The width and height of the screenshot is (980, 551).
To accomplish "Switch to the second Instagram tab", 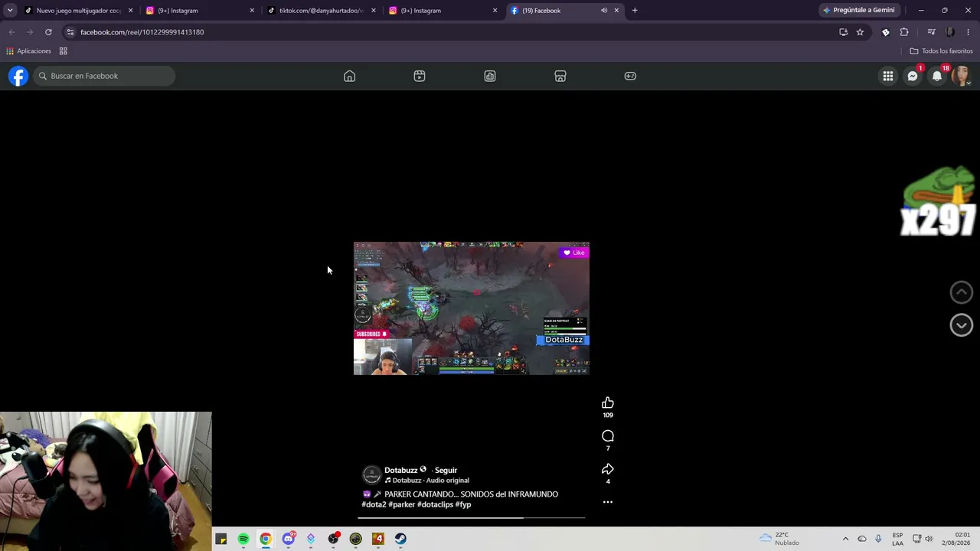I will coord(443,11).
